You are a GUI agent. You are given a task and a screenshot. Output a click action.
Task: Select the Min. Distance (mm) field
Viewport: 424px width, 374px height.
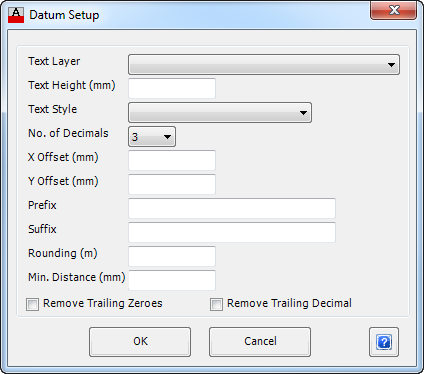172,280
